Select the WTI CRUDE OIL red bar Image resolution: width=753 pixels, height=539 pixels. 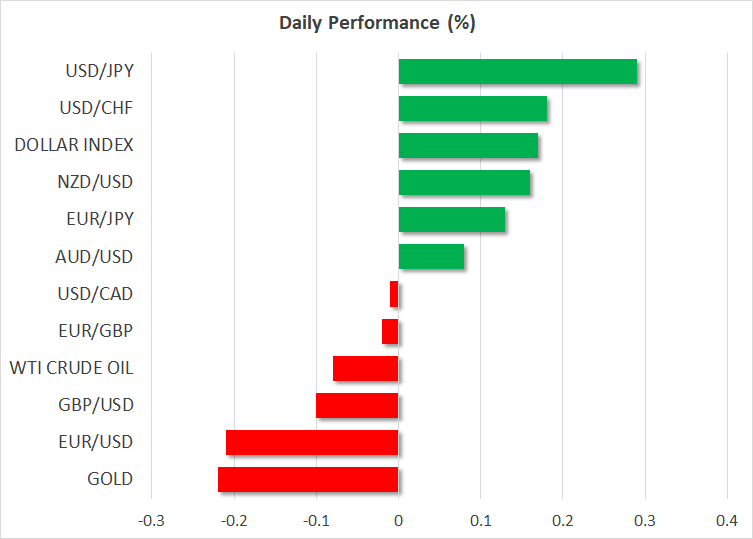pyautogui.click(x=365, y=368)
